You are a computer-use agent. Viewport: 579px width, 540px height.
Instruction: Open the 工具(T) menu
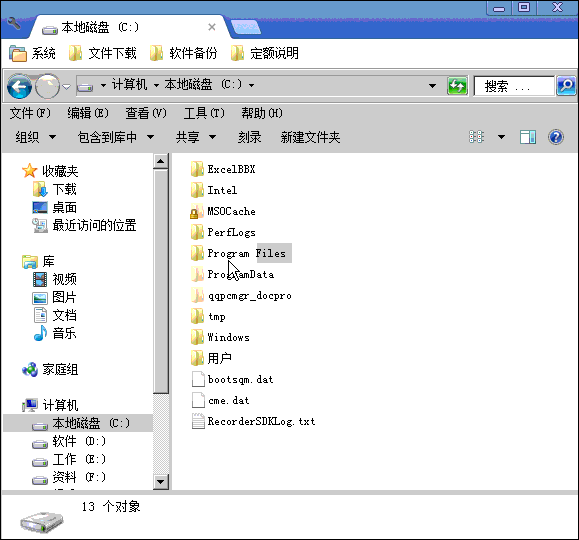(204, 113)
